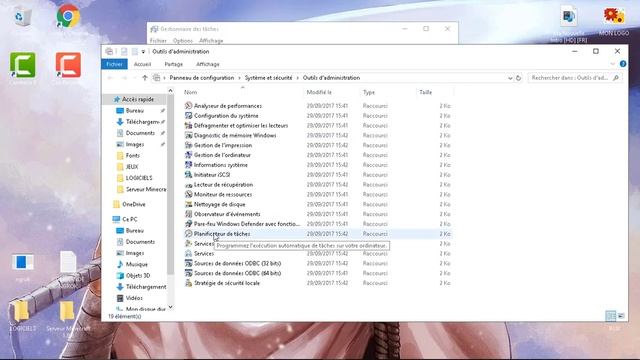Sort by the Modifié le column header
The width and height of the screenshot is (640, 360).
[x=319, y=92]
